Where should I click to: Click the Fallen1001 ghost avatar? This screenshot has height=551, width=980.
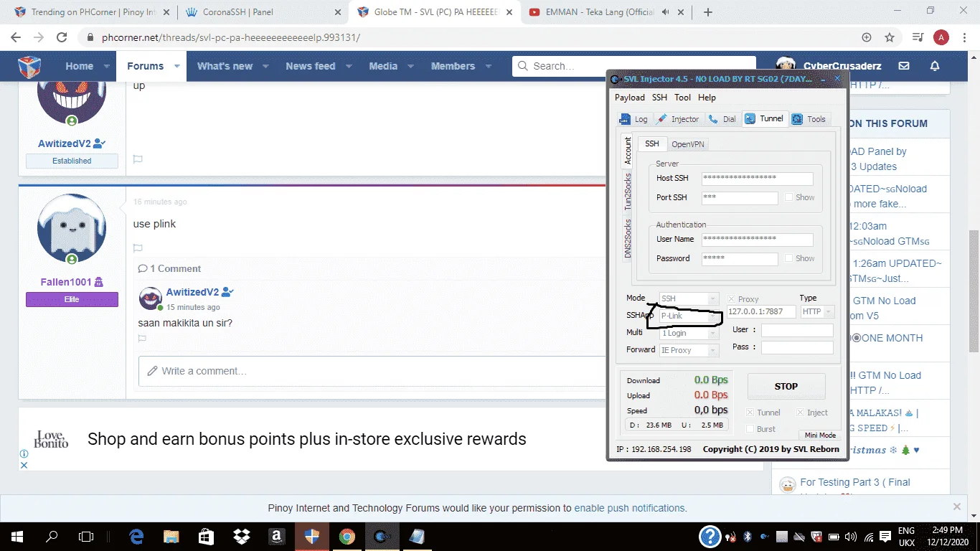tap(72, 228)
